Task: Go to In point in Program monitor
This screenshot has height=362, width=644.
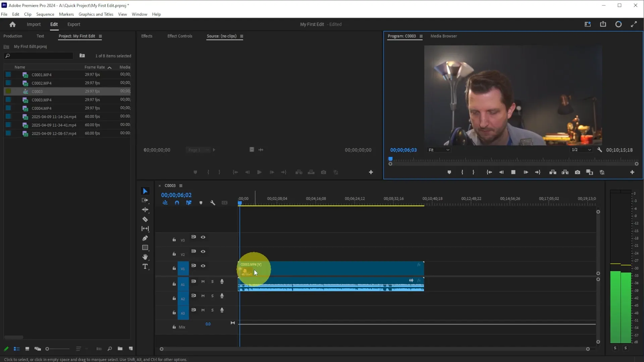Action: tap(489, 172)
